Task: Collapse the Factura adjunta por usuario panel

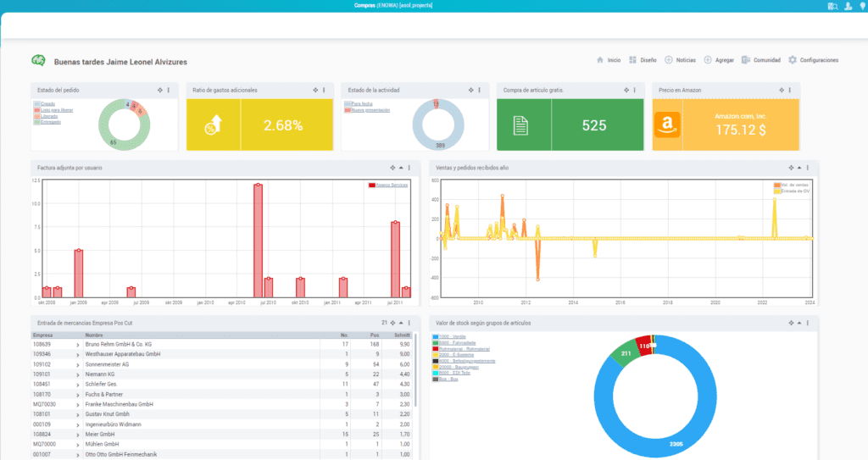Action: coord(401,168)
